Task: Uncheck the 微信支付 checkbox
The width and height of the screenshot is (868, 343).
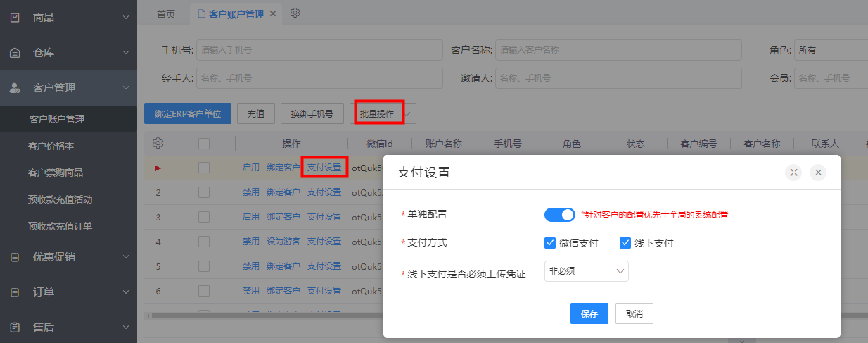Action: [x=550, y=243]
